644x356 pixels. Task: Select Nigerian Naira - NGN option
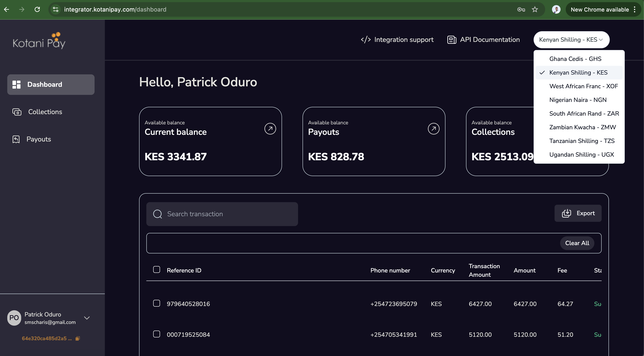coord(578,100)
